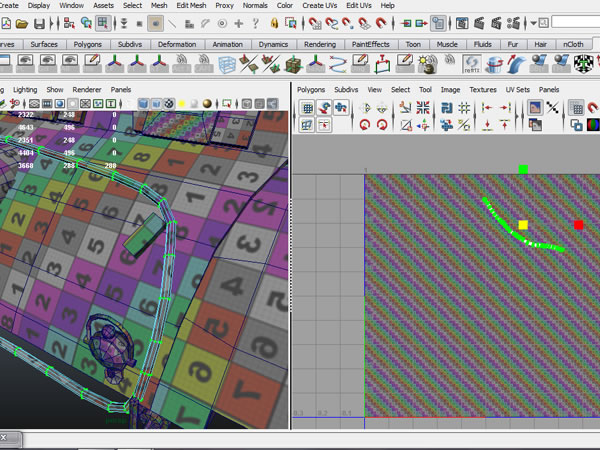Toggle display image in UV editor
Screen dimensions: 600x450
click(535, 108)
